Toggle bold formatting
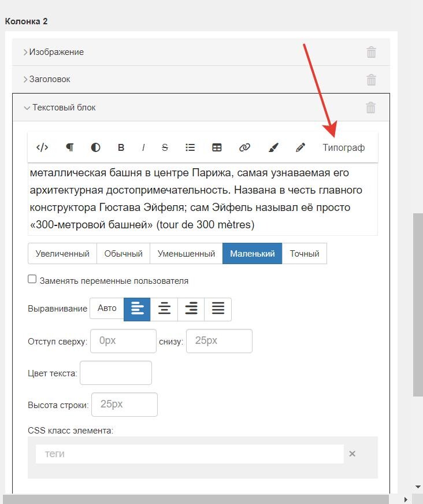This screenshot has height=504, width=423. tap(121, 147)
